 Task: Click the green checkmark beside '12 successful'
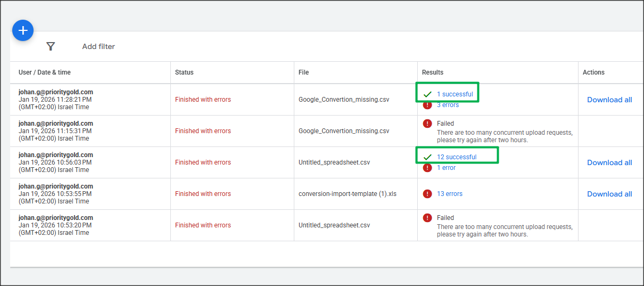click(427, 157)
